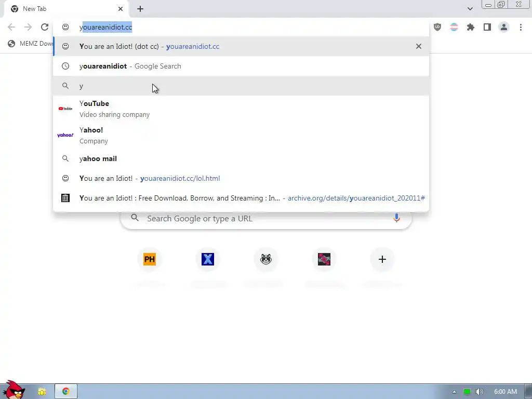
Task: Click the address bar containing youareanidiot.cc
Action: coord(241,27)
